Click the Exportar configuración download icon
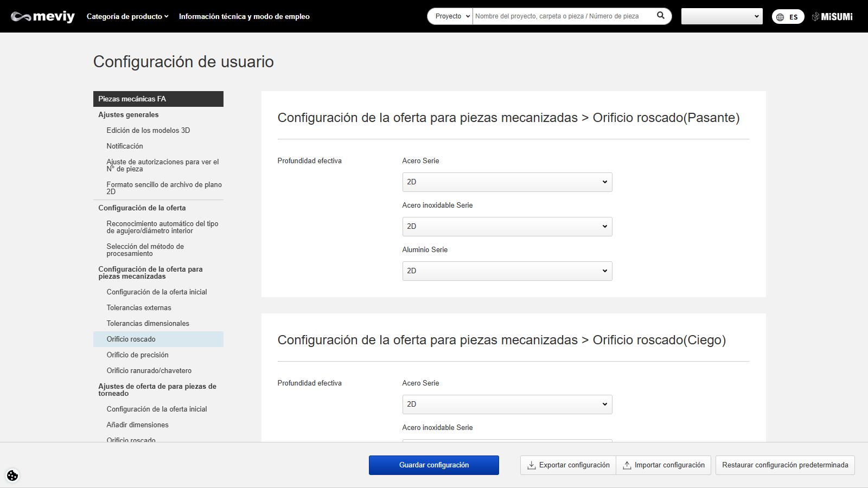This screenshot has height=488, width=868. pyautogui.click(x=532, y=465)
